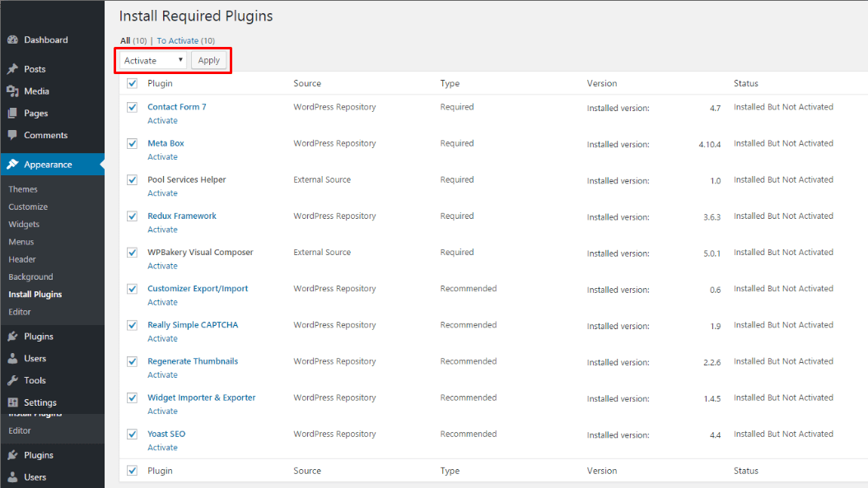Image resolution: width=868 pixels, height=488 pixels.
Task: Toggle the select-all checkbox in table footer
Action: tap(133, 471)
